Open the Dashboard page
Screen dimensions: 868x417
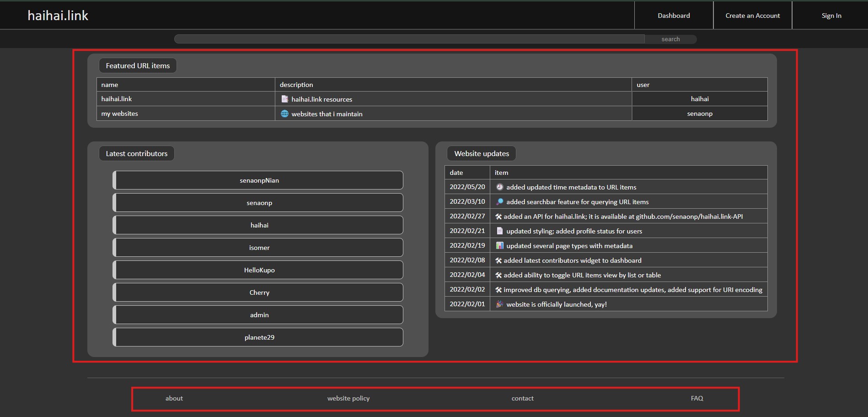(x=674, y=16)
